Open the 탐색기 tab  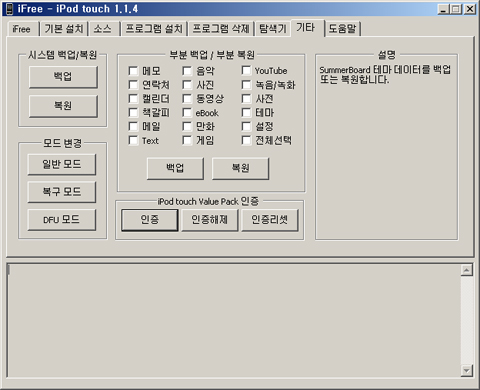coord(273,29)
